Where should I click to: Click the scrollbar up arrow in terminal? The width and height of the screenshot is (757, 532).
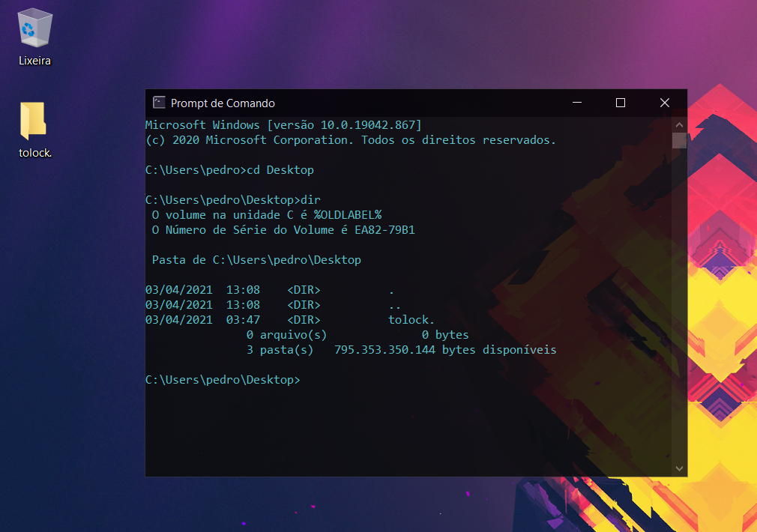679,124
